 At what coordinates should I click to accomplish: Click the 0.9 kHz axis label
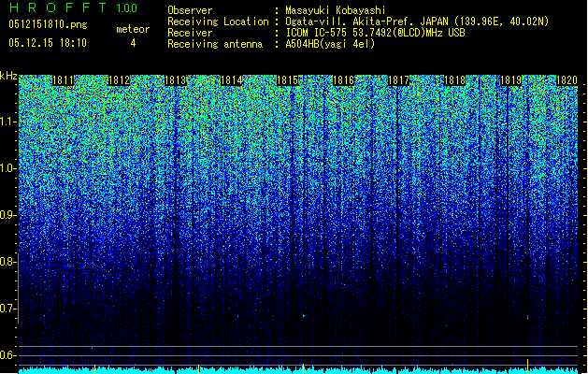click(7, 215)
